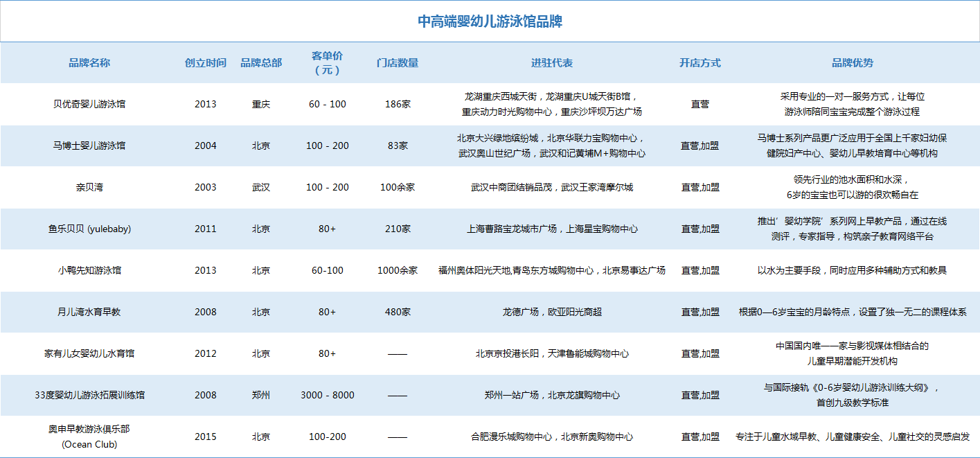Click 直营,加盟 in 小鸭先知 row

[700, 271]
